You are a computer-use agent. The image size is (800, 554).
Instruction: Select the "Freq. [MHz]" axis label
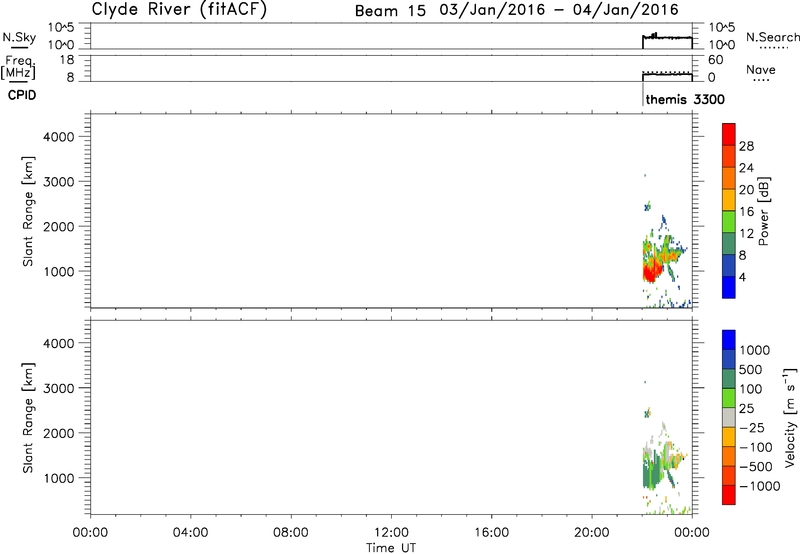click(x=18, y=67)
